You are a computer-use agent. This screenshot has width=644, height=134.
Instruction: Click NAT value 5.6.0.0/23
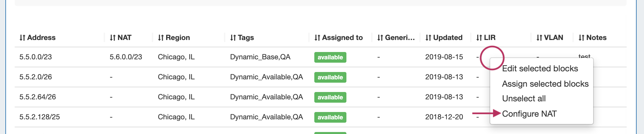(126, 57)
